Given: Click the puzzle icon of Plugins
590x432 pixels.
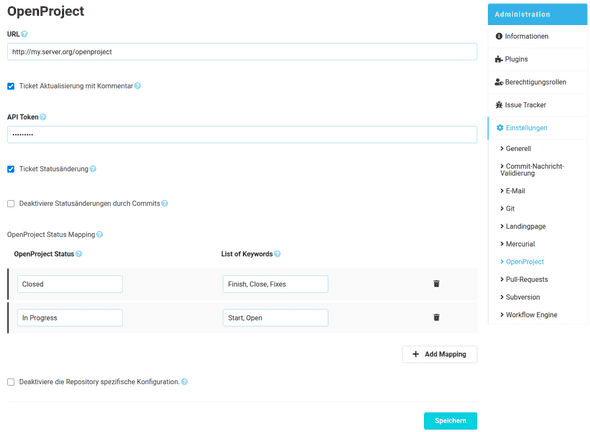Looking at the screenshot, I should (499, 59).
